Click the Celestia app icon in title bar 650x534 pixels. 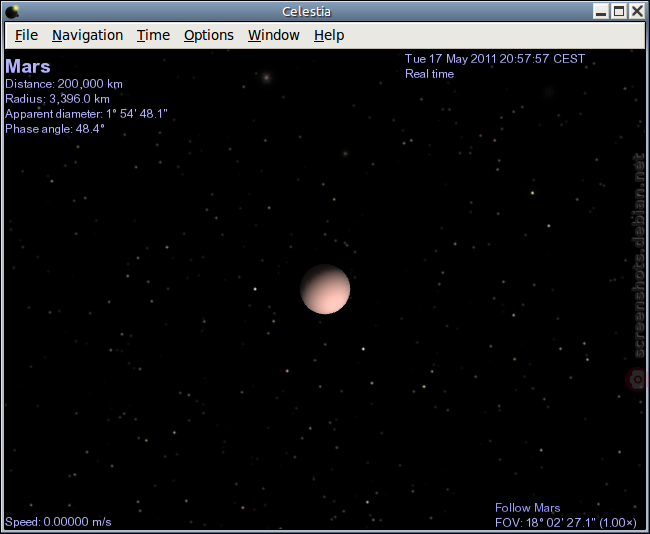click(x=12, y=12)
